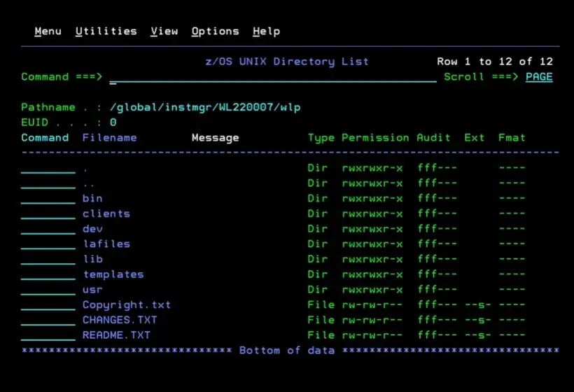The height and width of the screenshot is (392, 574).
Task: Select the README.TXT file name
Action: [x=116, y=335]
